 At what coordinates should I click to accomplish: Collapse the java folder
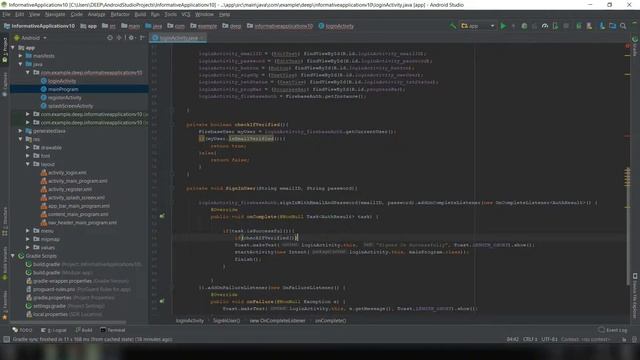[20, 64]
